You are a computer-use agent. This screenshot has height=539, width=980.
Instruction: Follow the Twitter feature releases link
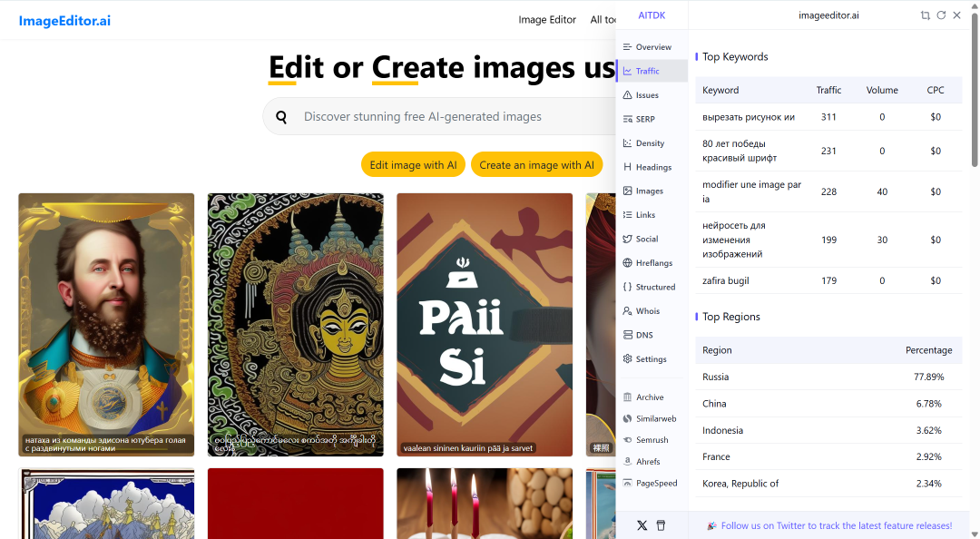(x=837, y=526)
